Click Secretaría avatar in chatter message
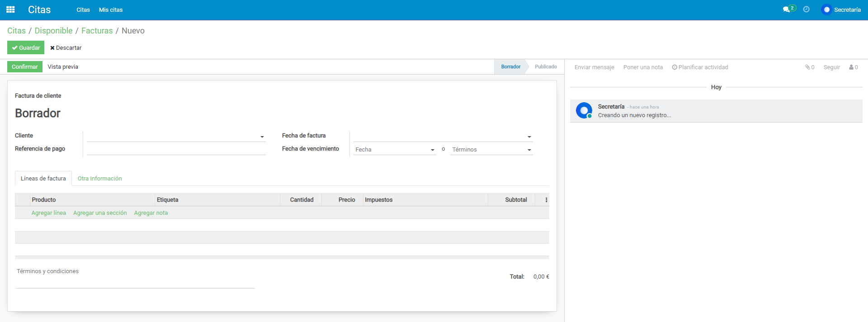Screen dimensions: 868x322 point(584,110)
